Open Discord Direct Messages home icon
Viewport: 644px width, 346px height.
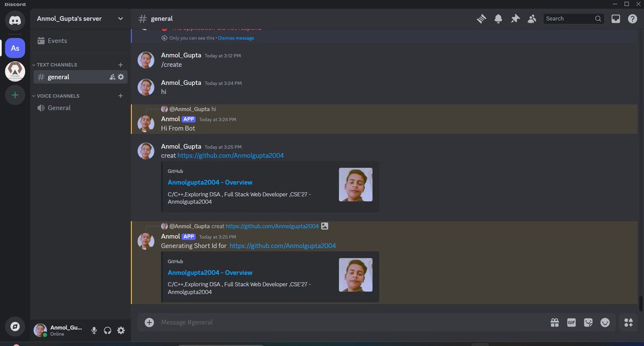[15, 20]
